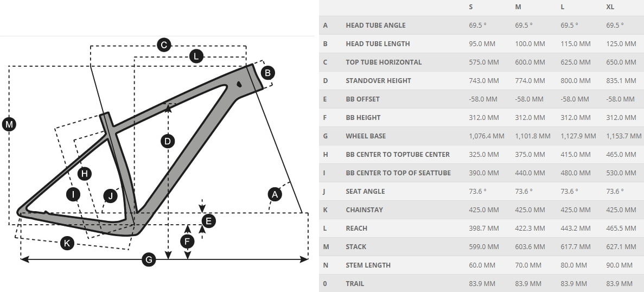Image resolution: width=644 pixels, height=292 pixels.
Task: Select the circled G wheelbase marker
Action: coord(149,259)
